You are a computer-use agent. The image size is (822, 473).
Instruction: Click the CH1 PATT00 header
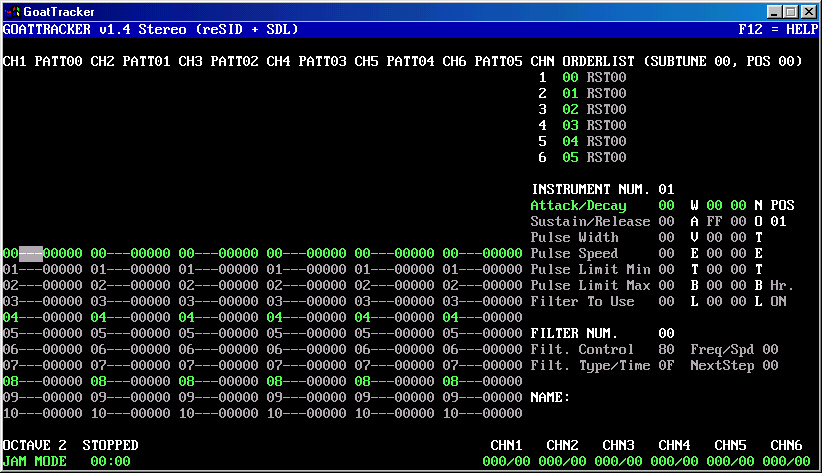(42, 61)
